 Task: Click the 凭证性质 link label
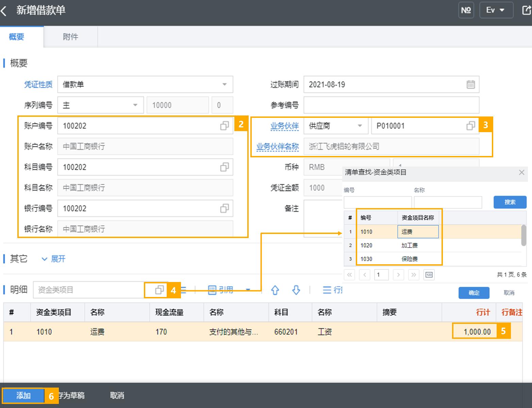pos(38,84)
